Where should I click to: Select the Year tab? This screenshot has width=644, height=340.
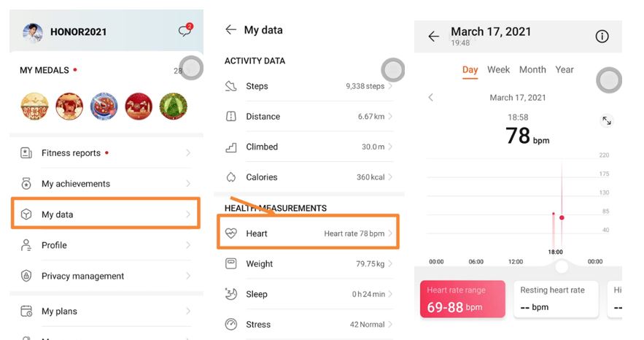point(565,70)
